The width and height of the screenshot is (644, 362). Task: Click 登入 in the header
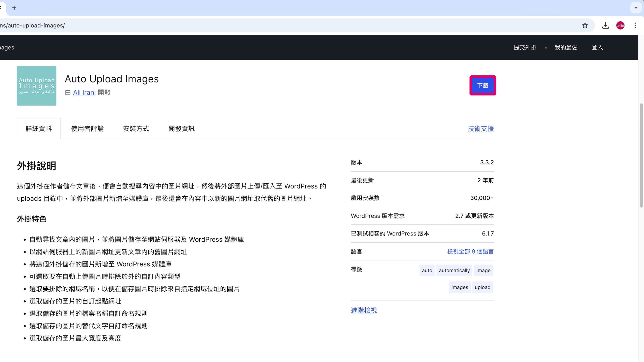click(x=597, y=47)
